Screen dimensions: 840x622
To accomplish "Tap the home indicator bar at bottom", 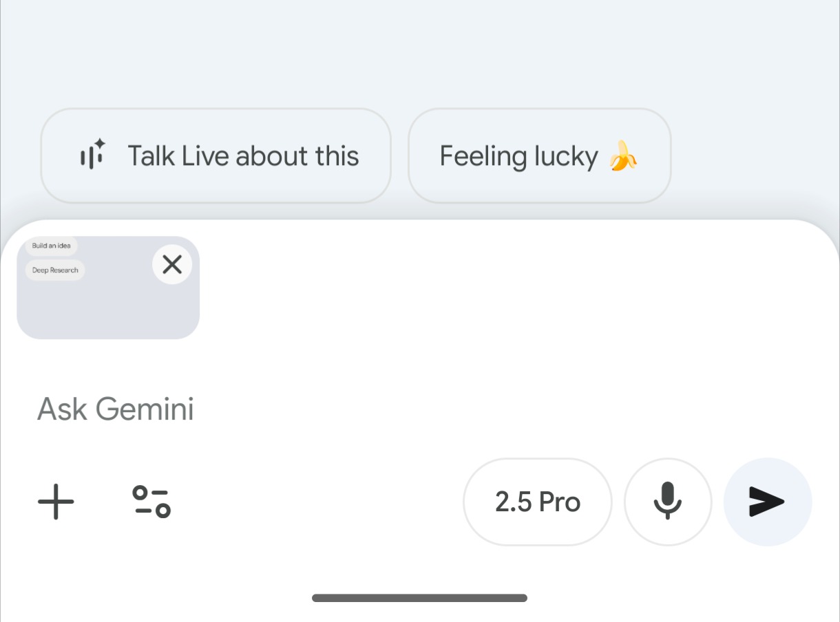I will click(419, 598).
